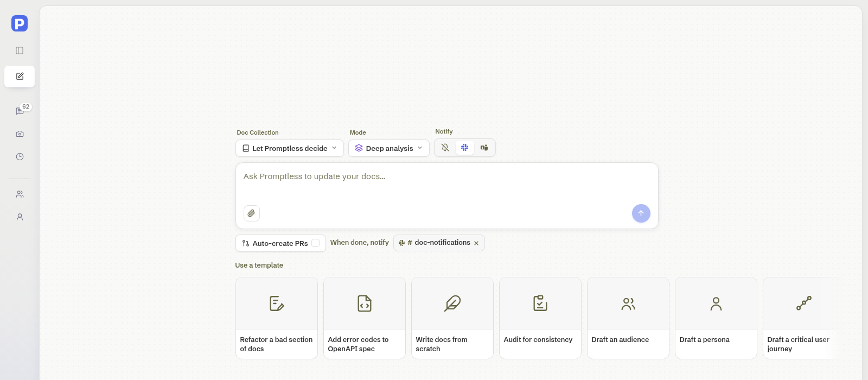Mute notifications with bell-off icon
Image resolution: width=868 pixels, height=380 pixels.
click(445, 148)
